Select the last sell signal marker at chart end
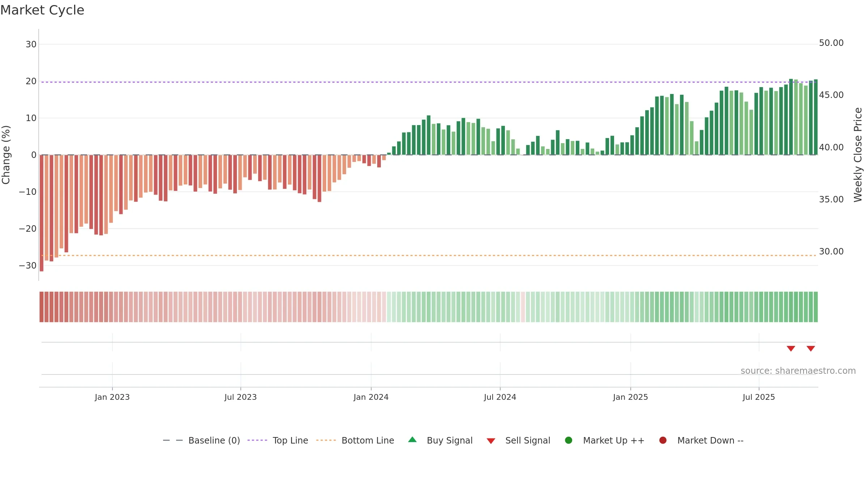This screenshot has height=488, width=868. tap(811, 348)
